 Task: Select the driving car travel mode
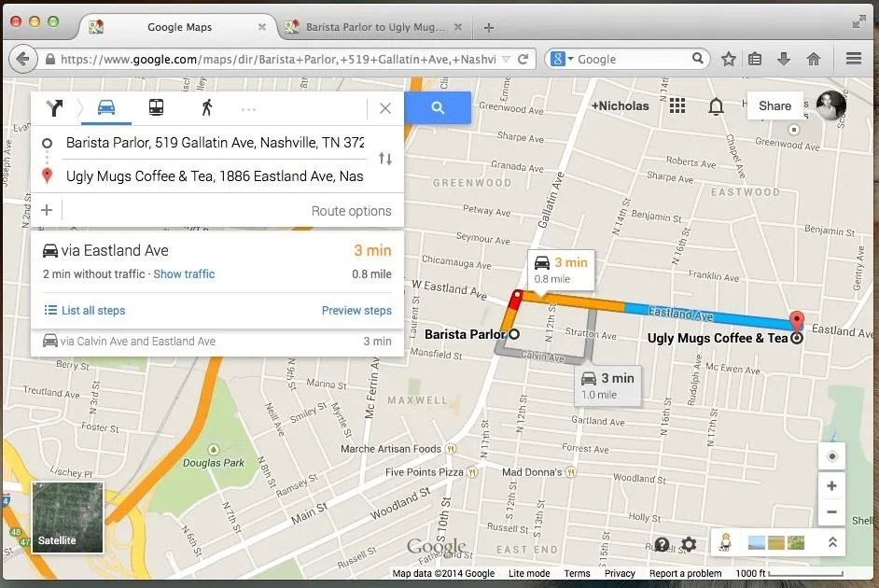click(x=106, y=106)
